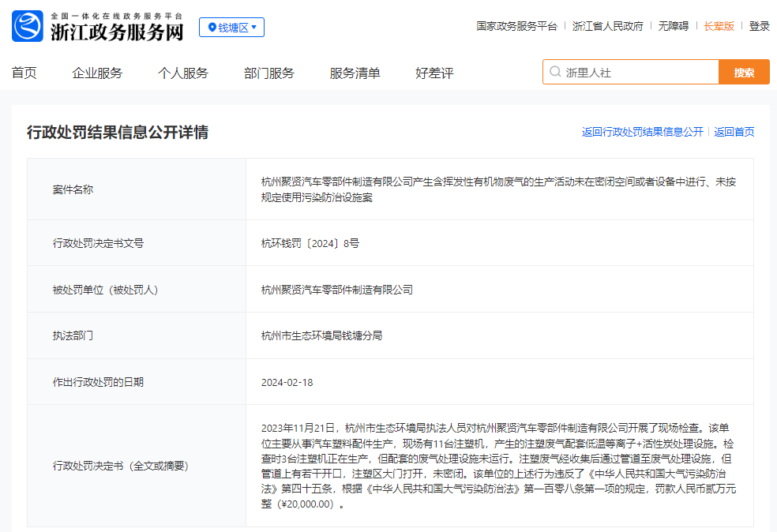This screenshot has height=532, width=777.
Task: Open the 企业服务 menu item
Action: (x=97, y=73)
